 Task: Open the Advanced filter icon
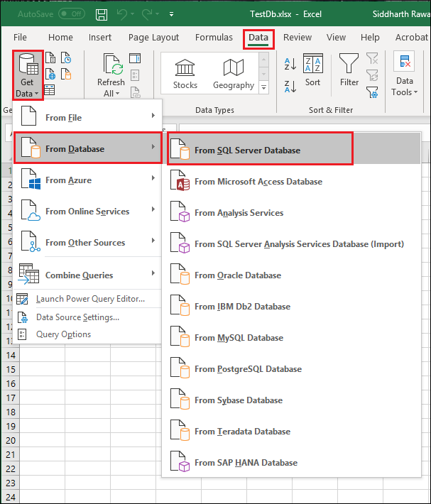click(x=372, y=92)
